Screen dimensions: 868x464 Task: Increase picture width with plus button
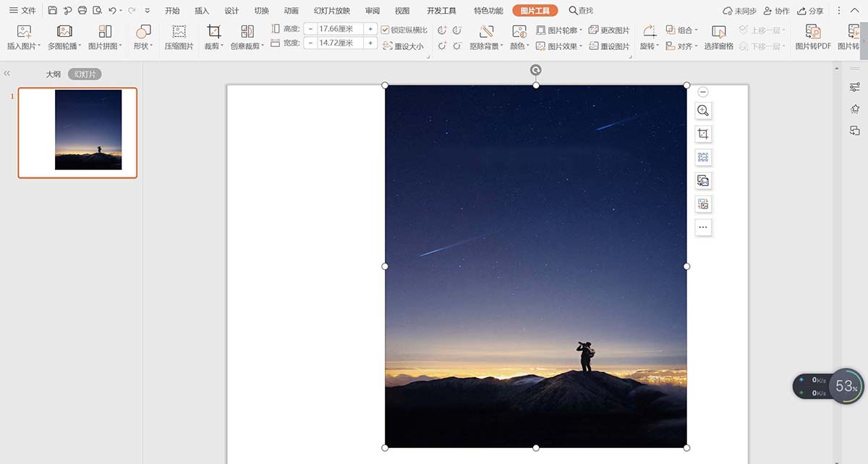tap(370, 43)
